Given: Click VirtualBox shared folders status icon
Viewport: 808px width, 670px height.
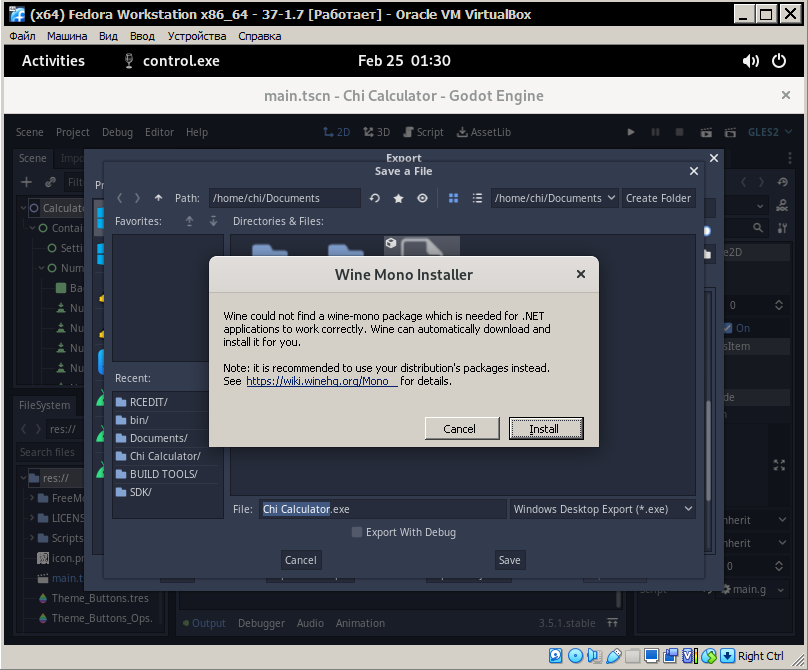Looking at the screenshot, I should (633, 656).
